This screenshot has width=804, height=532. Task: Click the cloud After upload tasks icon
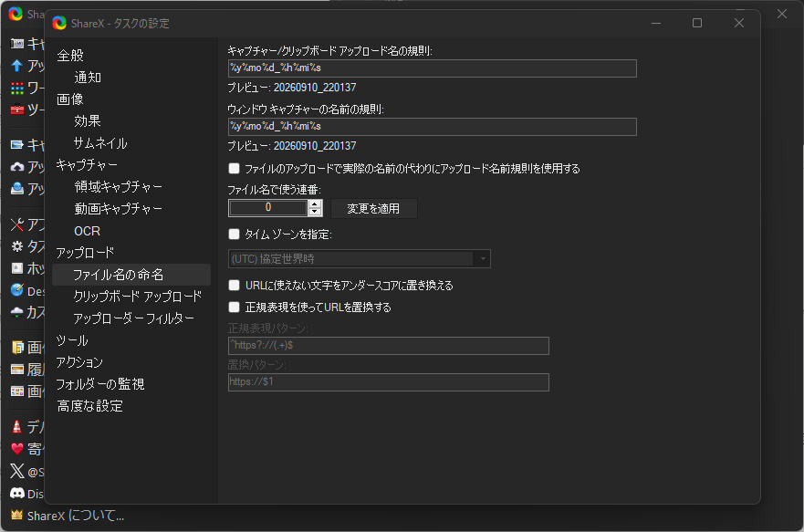17,167
